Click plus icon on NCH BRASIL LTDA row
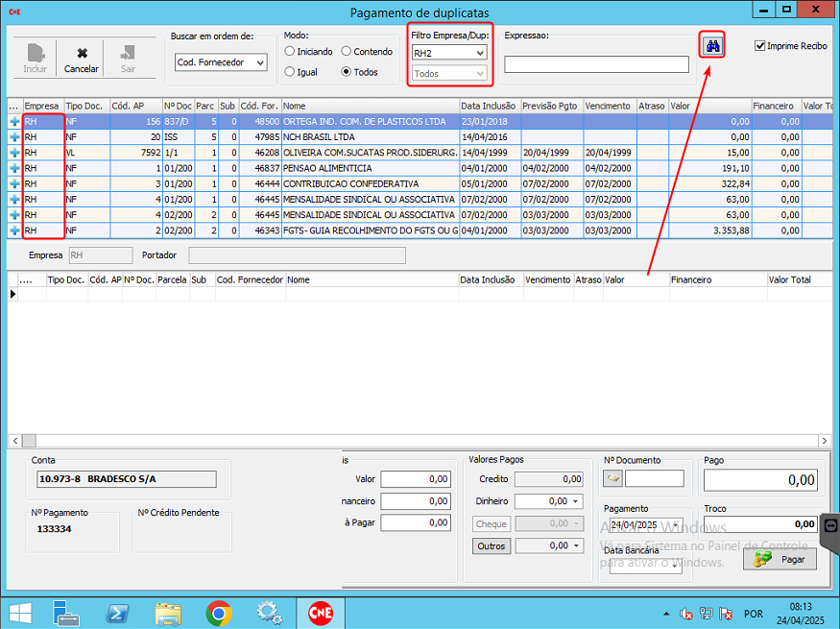Screen dimensions: 840x629 pyautogui.click(x=14, y=137)
